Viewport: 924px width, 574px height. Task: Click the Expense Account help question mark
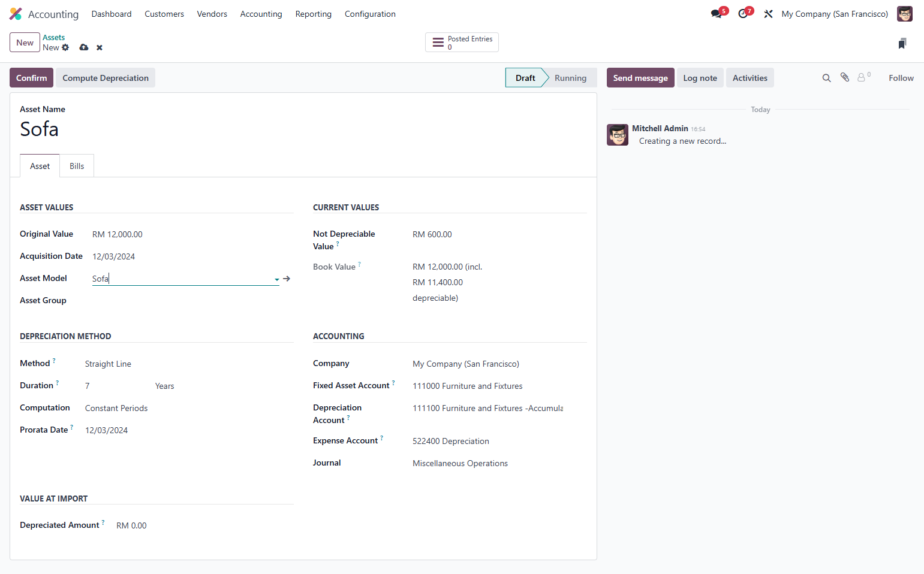tap(381, 438)
